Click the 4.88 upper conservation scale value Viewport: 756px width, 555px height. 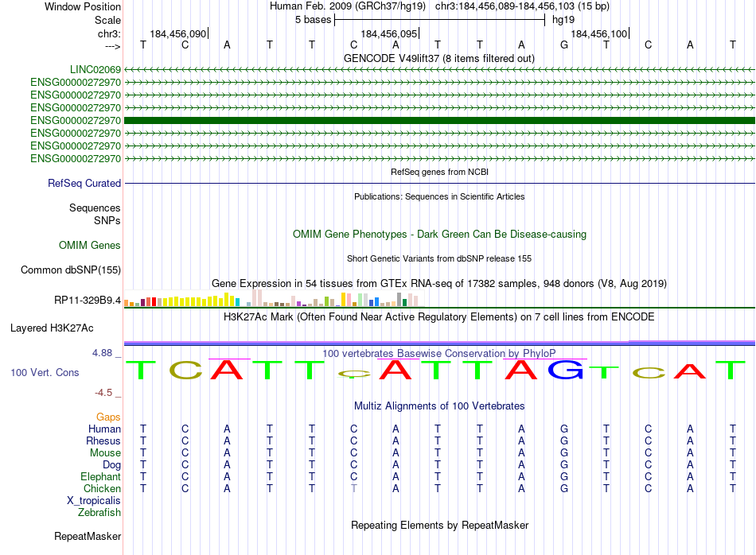[102, 353]
